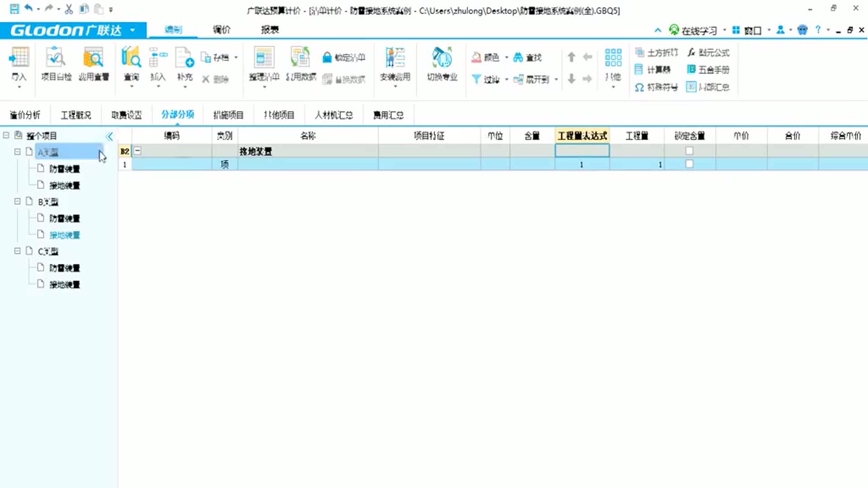The height and width of the screenshot is (488, 868).
Task: Click the move down arrow icon
Action: click(x=571, y=79)
